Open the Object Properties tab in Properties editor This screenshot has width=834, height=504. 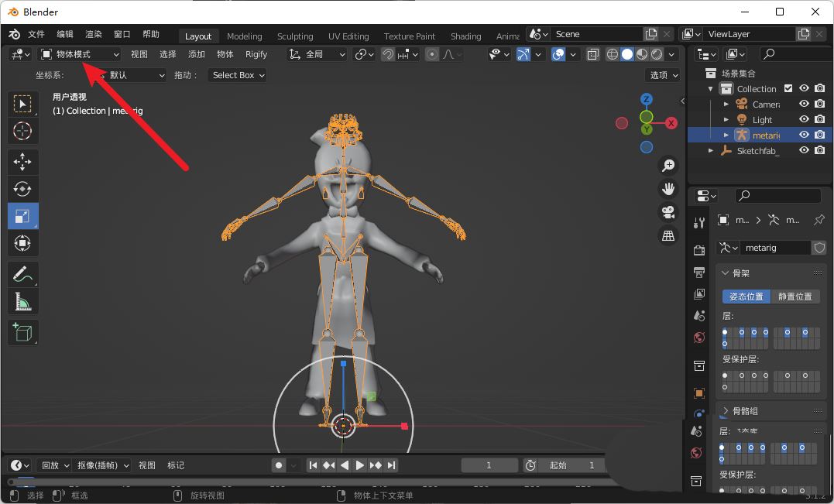click(x=697, y=391)
